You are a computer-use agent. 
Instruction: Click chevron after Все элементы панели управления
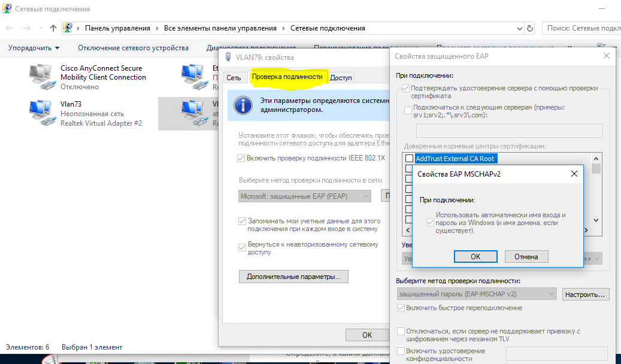coord(284,28)
